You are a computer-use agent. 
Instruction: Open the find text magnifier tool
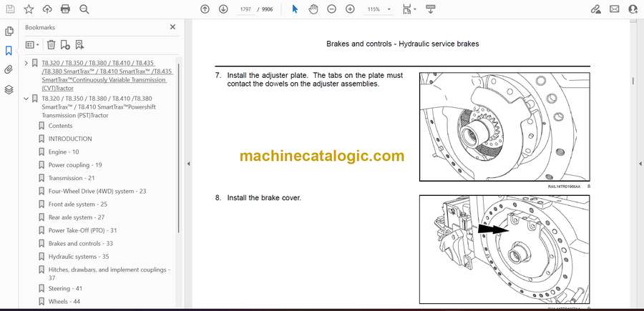tap(84, 9)
